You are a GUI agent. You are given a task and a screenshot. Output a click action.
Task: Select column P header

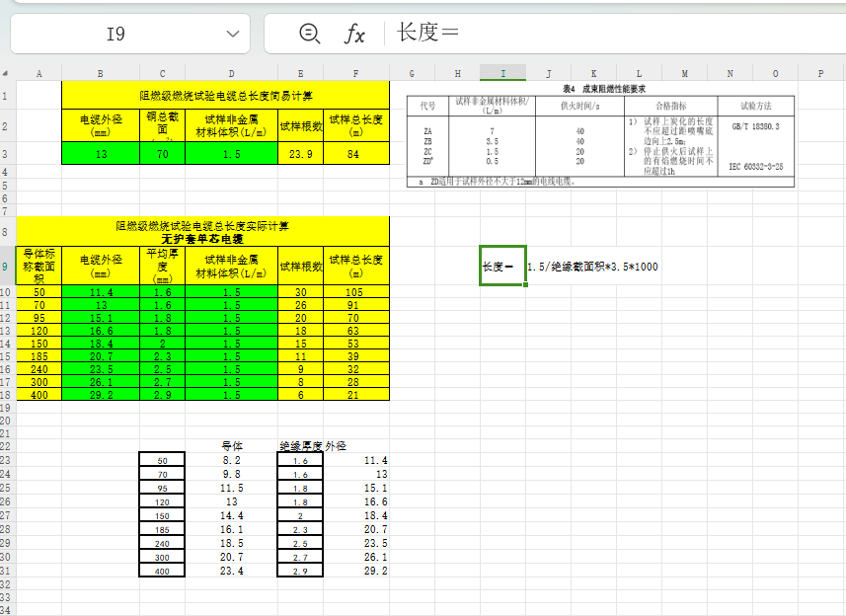(820, 73)
